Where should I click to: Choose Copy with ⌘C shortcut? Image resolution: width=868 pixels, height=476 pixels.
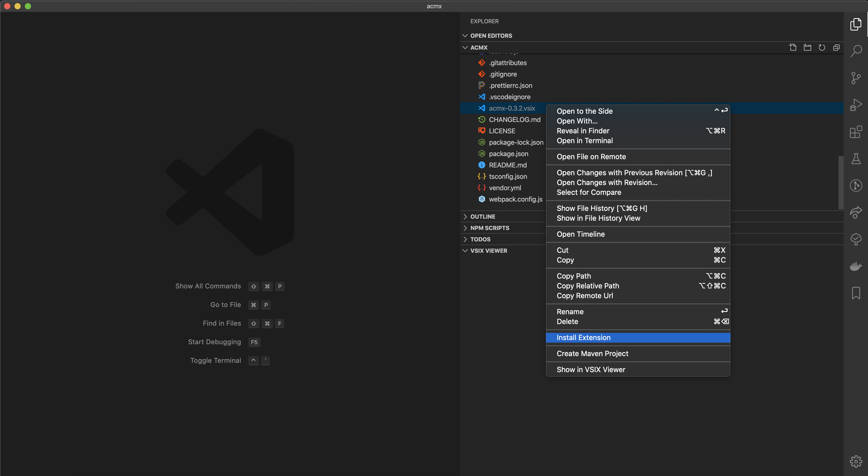point(638,260)
